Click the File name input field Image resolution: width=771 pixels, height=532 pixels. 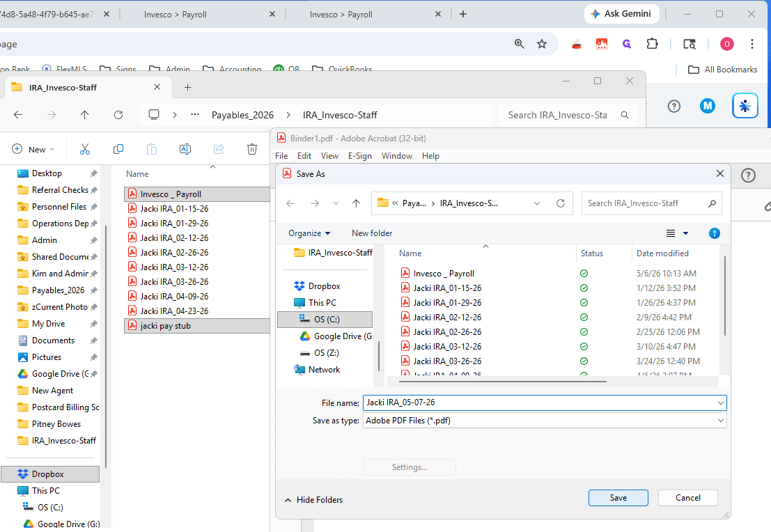point(540,402)
